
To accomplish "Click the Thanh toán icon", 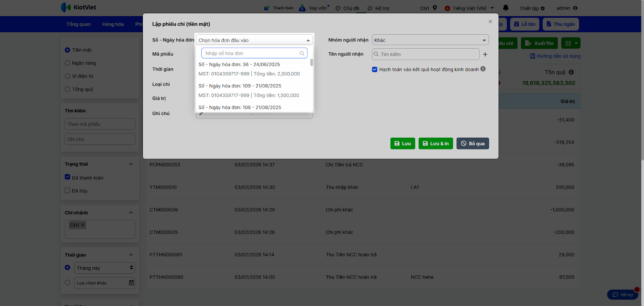I will [x=266, y=8].
